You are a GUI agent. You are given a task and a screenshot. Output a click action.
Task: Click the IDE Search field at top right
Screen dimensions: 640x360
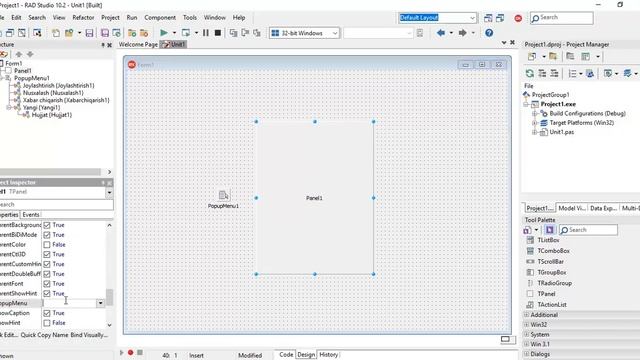coord(562,18)
